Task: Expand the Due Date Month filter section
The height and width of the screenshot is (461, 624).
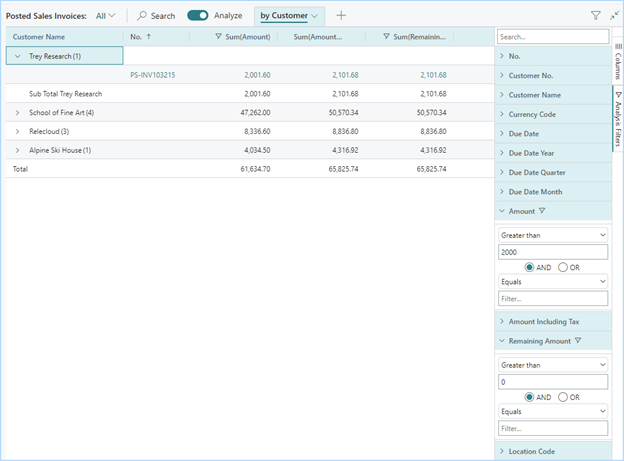Action: [x=553, y=192]
